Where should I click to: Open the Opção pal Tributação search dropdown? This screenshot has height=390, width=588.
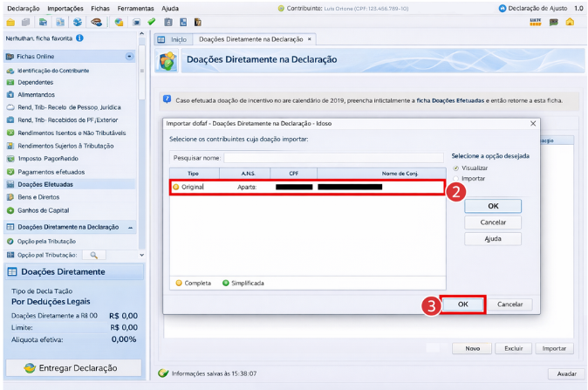93,255
